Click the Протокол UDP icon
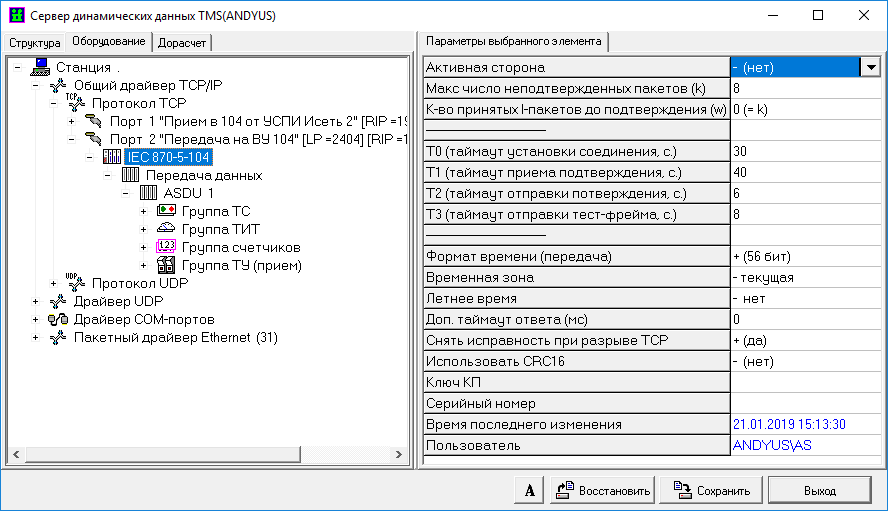 tap(76, 283)
